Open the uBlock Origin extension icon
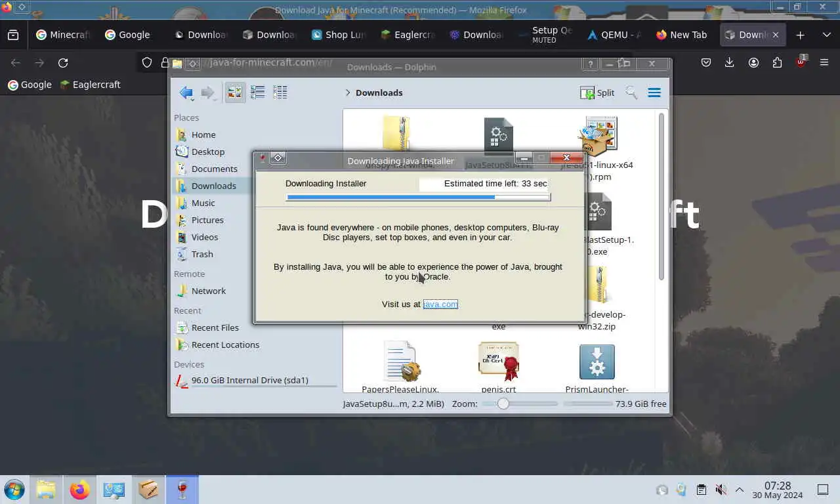 click(801, 62)
